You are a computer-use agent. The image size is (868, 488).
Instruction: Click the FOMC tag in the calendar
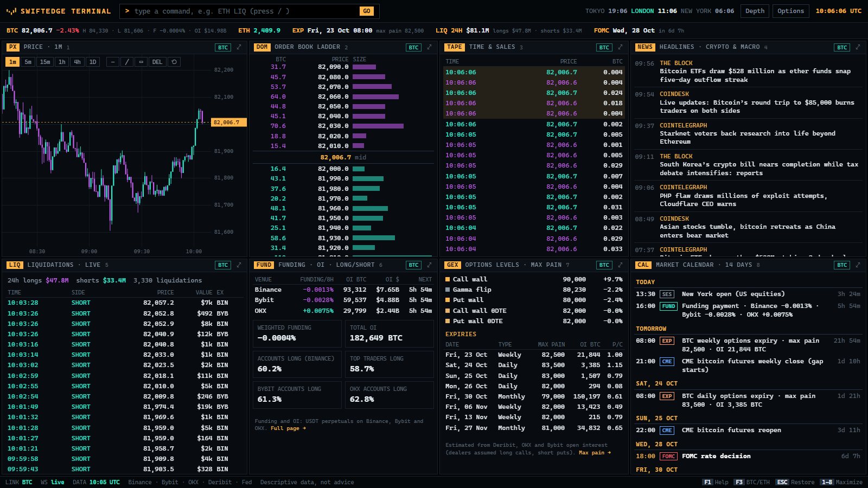tap(668, 457)
